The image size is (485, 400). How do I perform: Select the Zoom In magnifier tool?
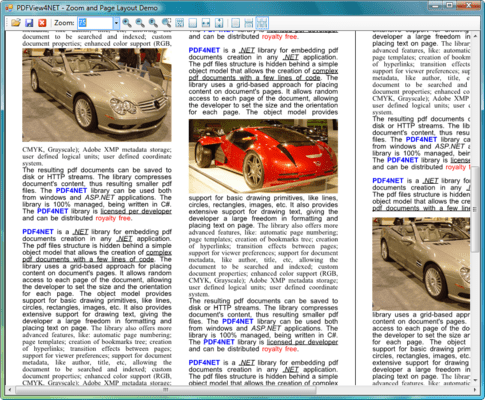[127, 23]
